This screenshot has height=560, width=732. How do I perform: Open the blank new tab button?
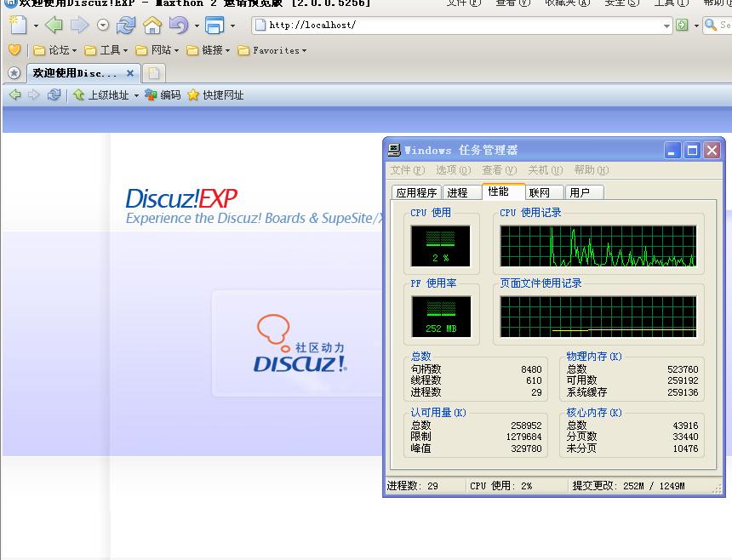pos(153,73)
